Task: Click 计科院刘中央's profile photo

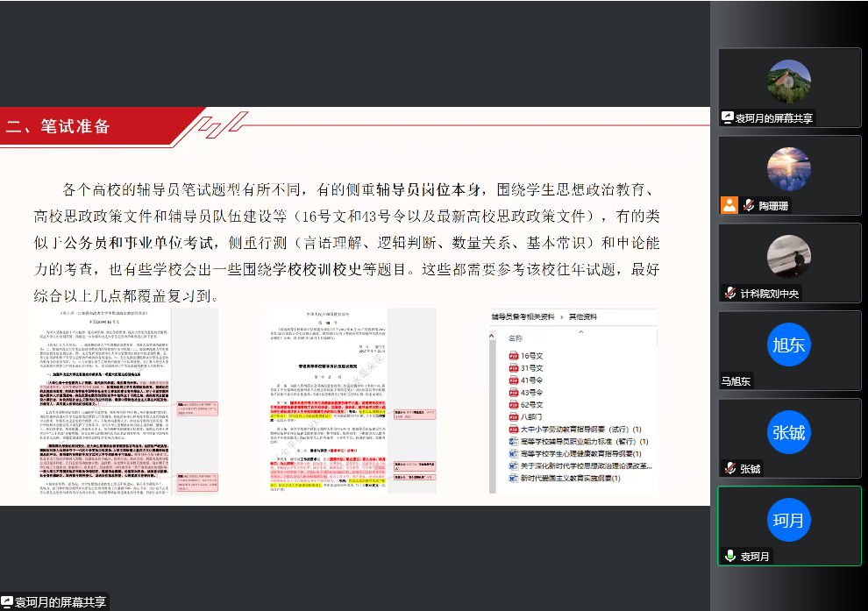Action: coord(788,257)
